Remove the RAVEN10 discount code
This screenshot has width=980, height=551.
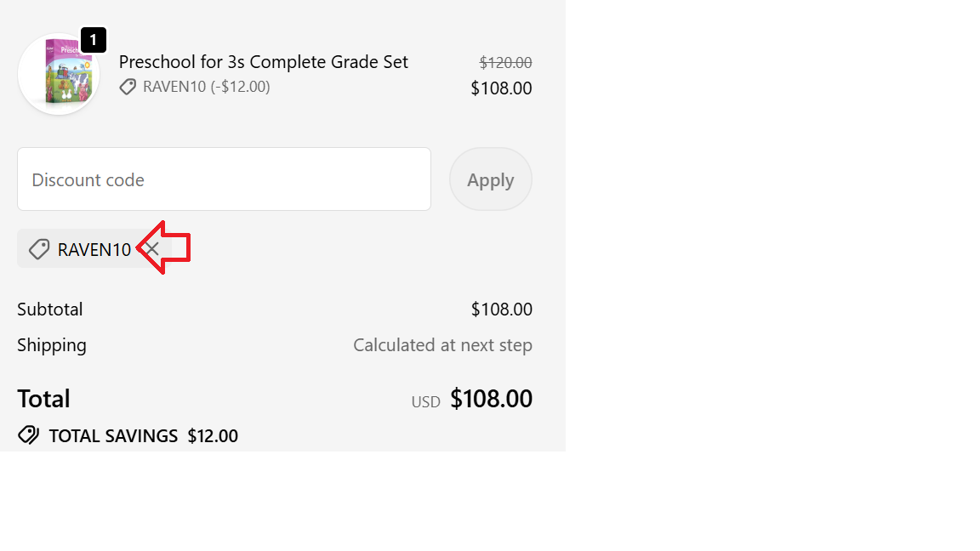tap(153, 248)
